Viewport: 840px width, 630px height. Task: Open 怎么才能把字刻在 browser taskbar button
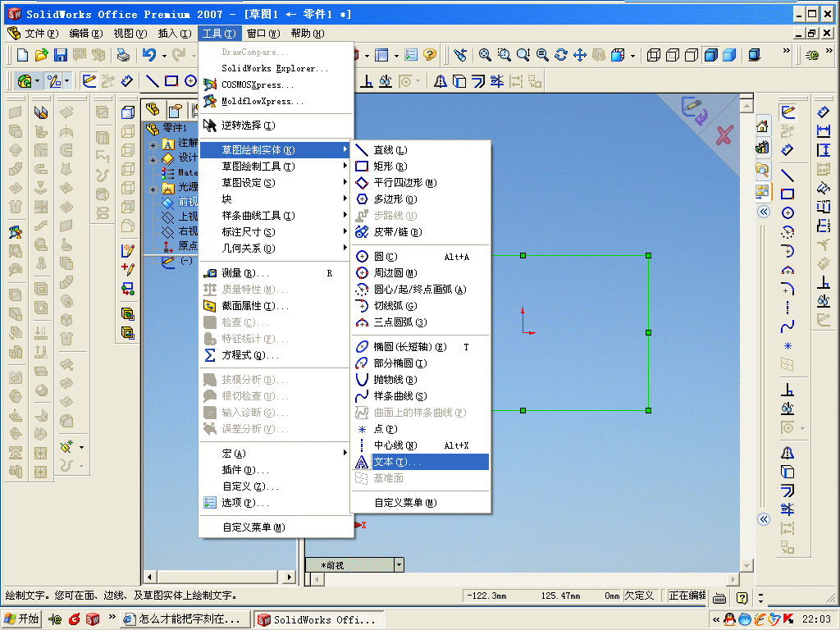pos(185,619)
